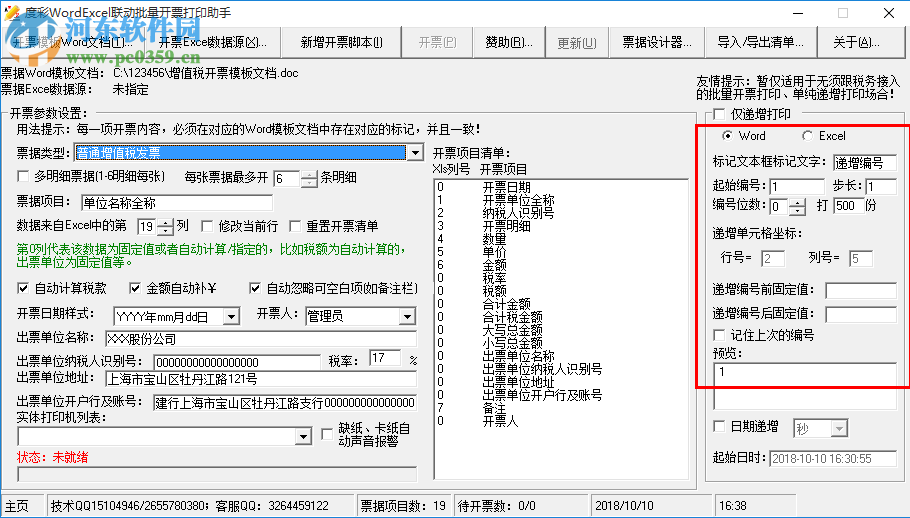Select Excel radio button
910x518 pixels.
[807, 136]
